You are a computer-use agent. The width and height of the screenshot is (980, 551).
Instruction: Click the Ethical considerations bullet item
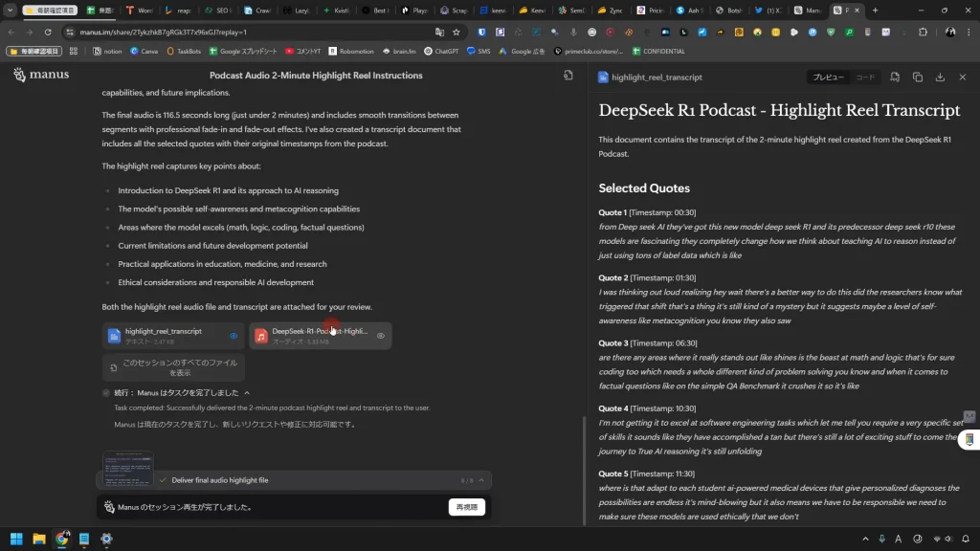tap(215, 282)
